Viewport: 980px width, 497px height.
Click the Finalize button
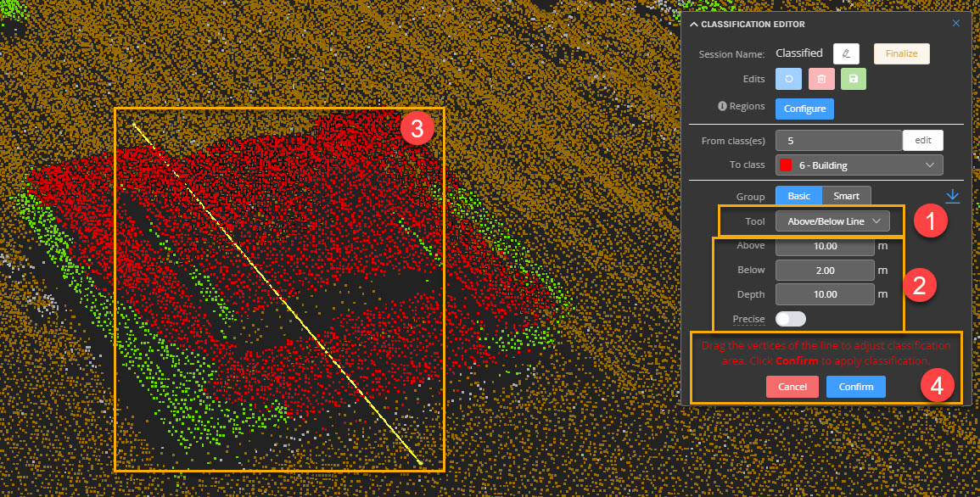(x=901, y=53)
